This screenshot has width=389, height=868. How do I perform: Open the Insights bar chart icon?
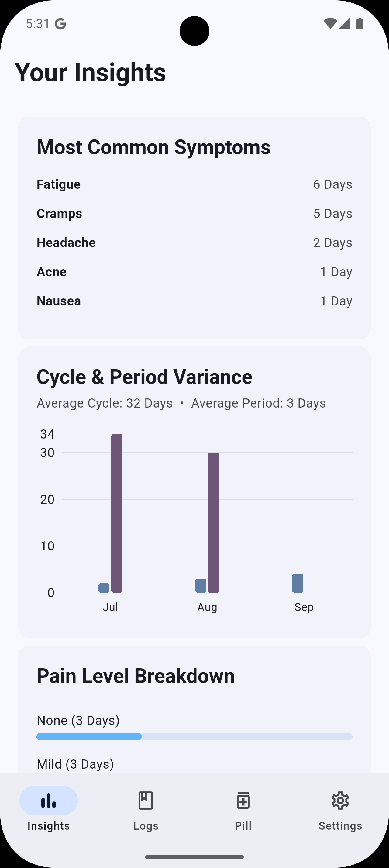tap(49, 800)
